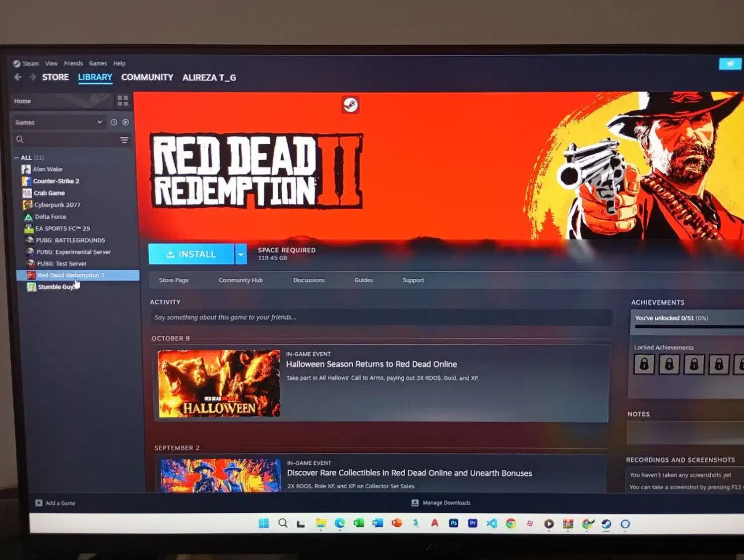The height and width of the screenshot is (560, 744).
Task: Open Photoshop from the taskbar
Action: 453,523
